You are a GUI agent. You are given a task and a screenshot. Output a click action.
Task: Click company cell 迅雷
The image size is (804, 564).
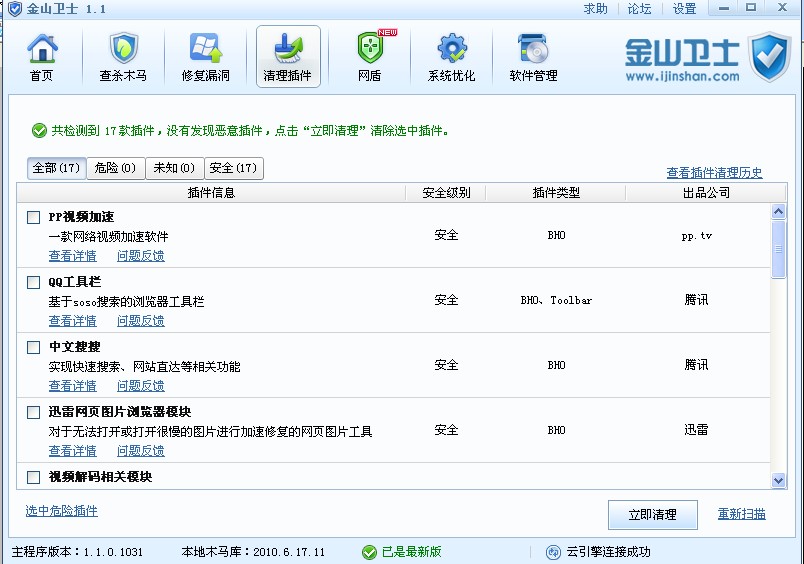pos(696,430)
